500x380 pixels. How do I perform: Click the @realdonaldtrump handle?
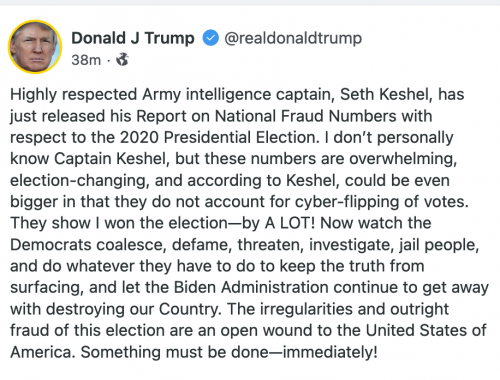(293, 38)
